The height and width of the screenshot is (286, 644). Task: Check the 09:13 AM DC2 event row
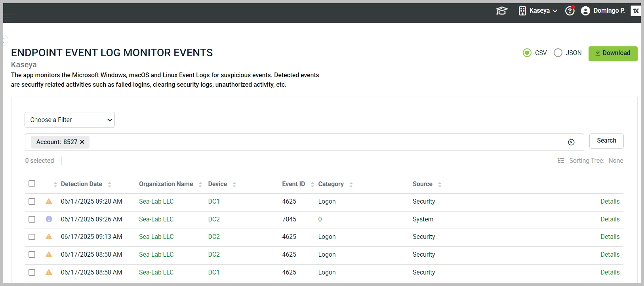tap(32, 237)
